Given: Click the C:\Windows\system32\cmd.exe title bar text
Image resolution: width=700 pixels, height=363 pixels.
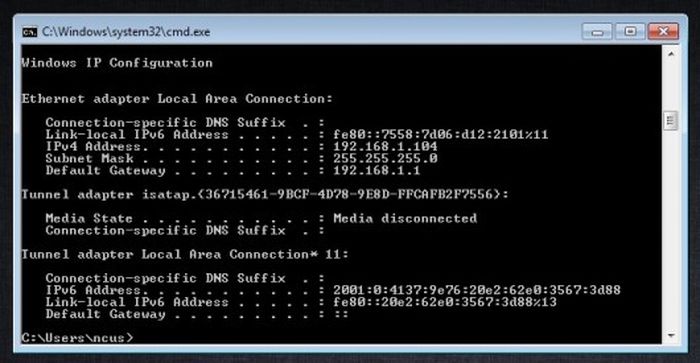Looking at the screenshot, I should tap(126, 32).
